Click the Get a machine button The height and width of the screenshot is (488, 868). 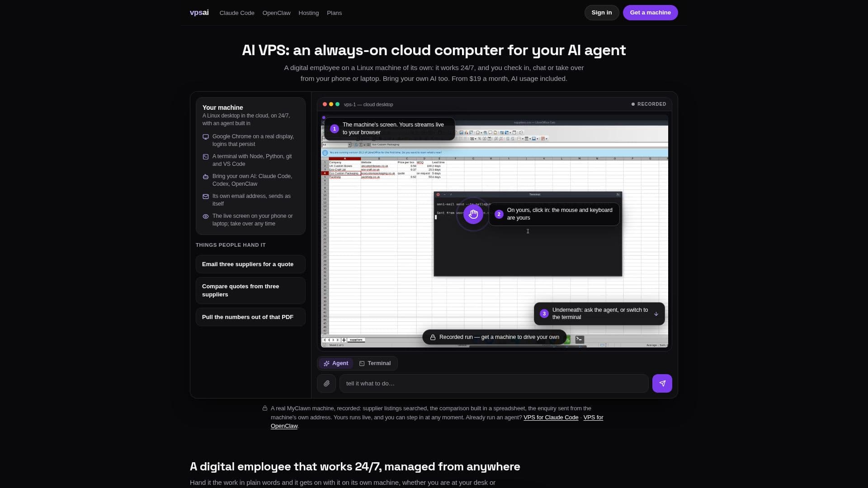click(x=650, y=13)
